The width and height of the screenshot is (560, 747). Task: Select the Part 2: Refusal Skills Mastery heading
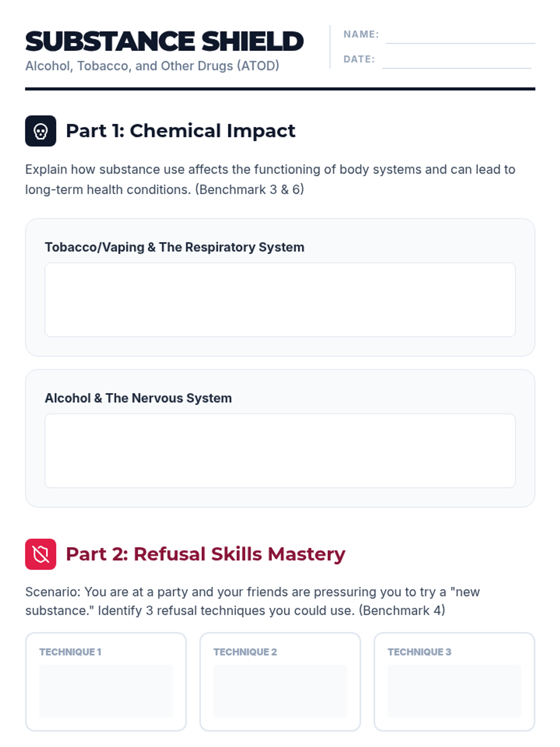(205, 554)
